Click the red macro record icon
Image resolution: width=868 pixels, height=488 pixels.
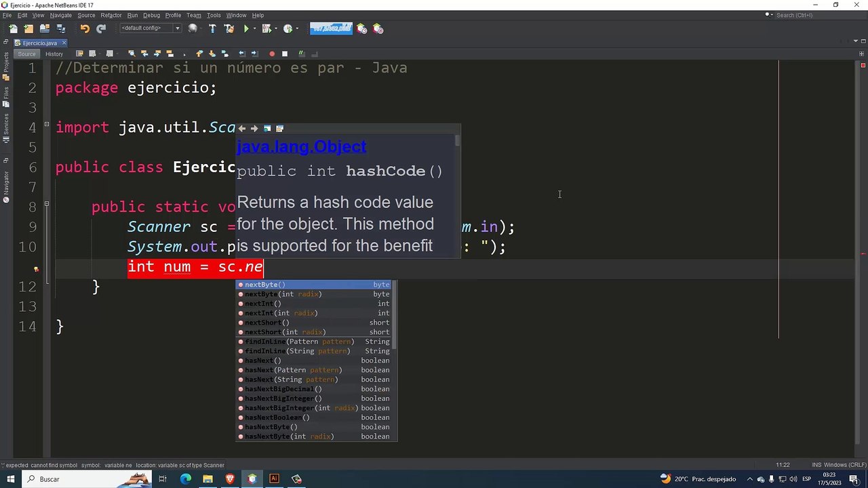tap(272, 54)
